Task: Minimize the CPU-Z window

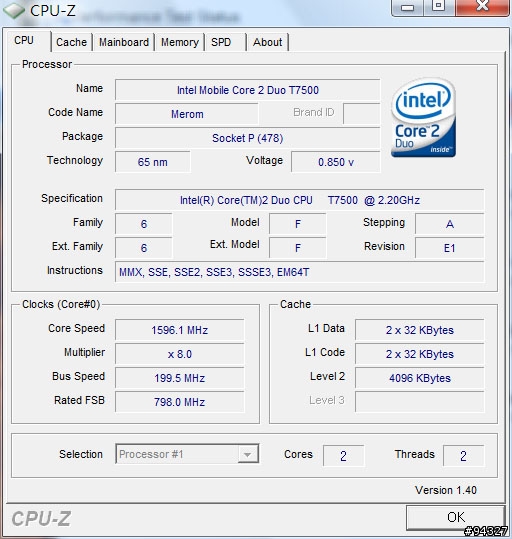Action: pyautogui.click(x=407, y=7)
